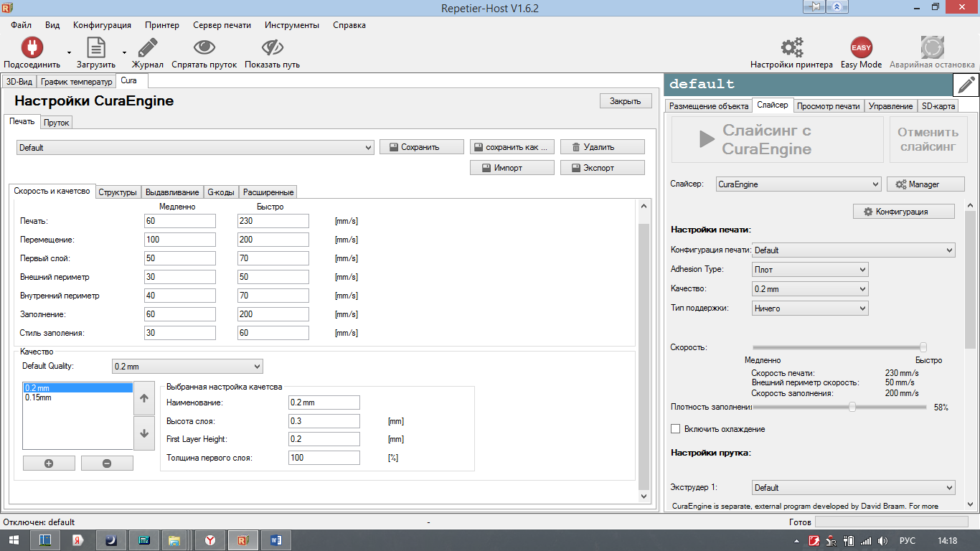Viewport: 980px width, 551px height.
Task: Open the Файл menu
Action: (x=22, y=25)
